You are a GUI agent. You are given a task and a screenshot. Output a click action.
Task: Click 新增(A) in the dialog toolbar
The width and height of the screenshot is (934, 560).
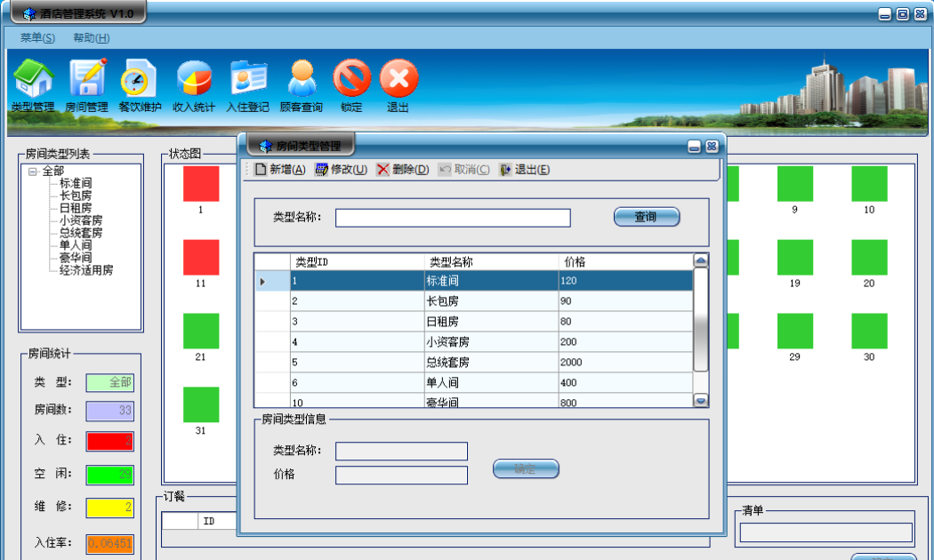click(x=280, y=170)
